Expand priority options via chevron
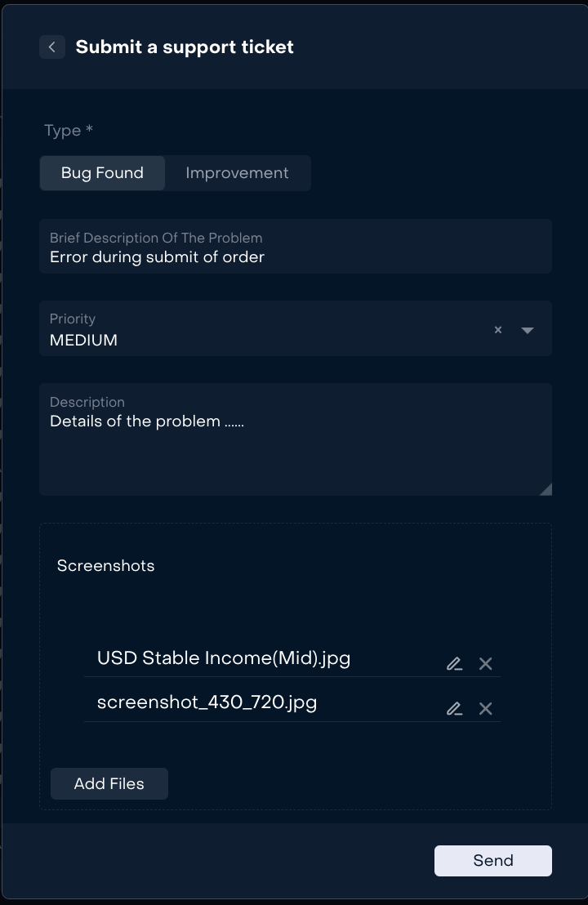 [x=528, y=330]
